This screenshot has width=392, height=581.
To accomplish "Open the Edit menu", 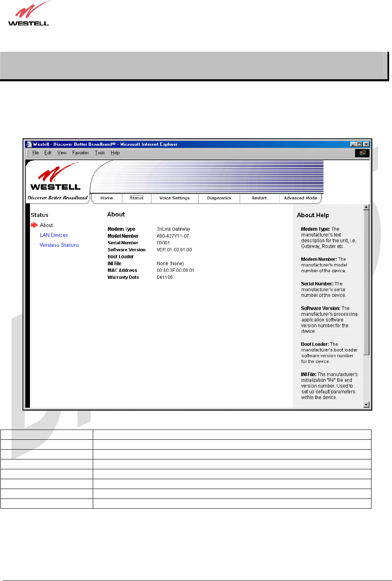I will pos(48,153).
